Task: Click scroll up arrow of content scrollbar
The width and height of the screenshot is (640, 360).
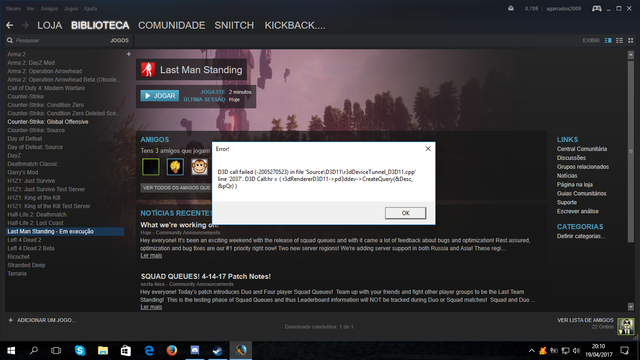Action: coord(631,54)
